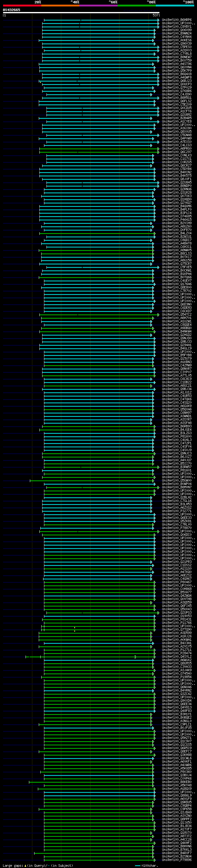
Task: Click the UniRef100_P81601 hit label
Action: coord(177,470)
